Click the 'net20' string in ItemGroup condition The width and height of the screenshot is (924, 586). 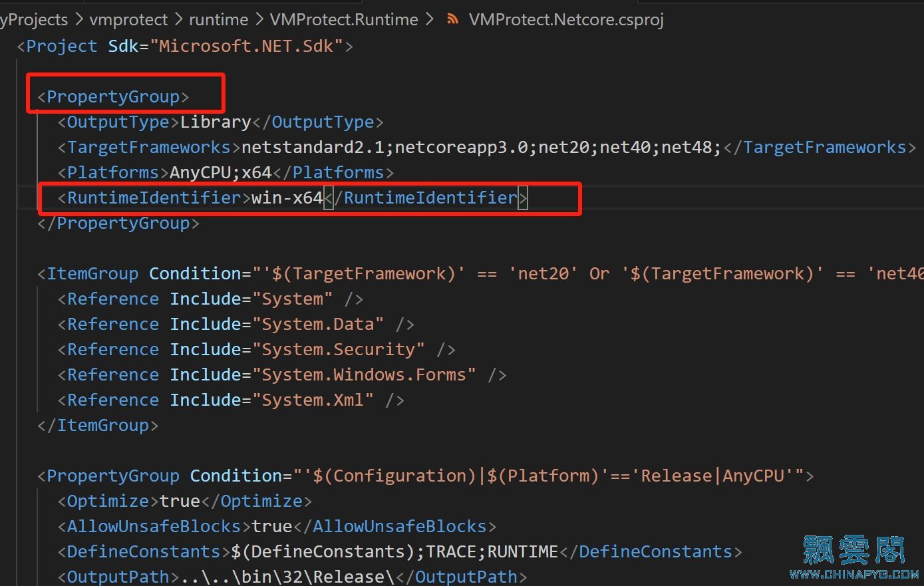pos(543,274)
